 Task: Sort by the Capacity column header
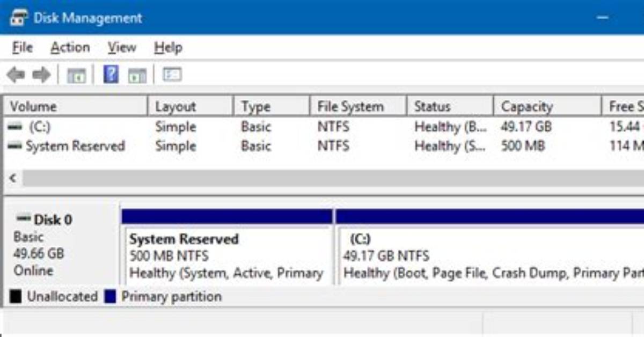pyautogui.click(x=547, y=106)
